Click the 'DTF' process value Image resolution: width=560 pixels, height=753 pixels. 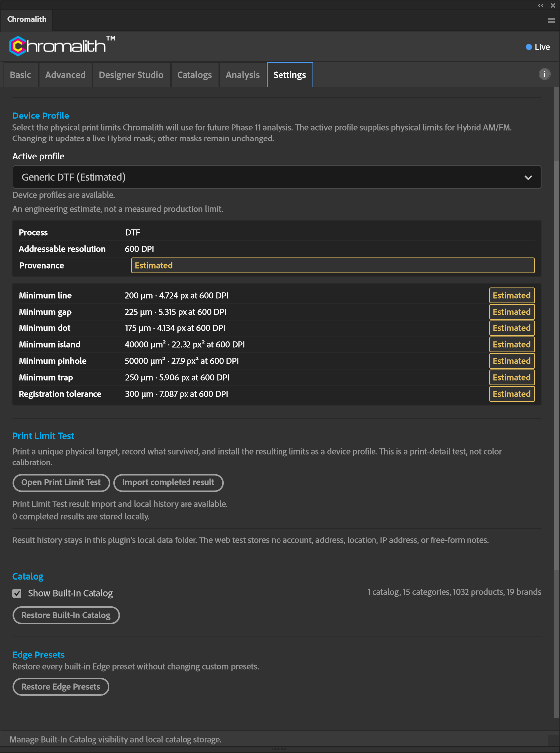pos(133,232)
